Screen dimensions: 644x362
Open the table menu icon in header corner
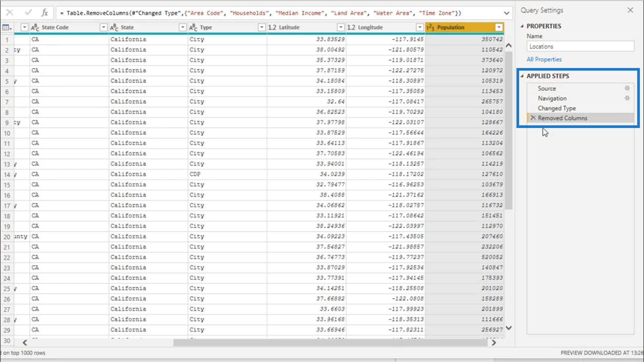tap(7, 27)
